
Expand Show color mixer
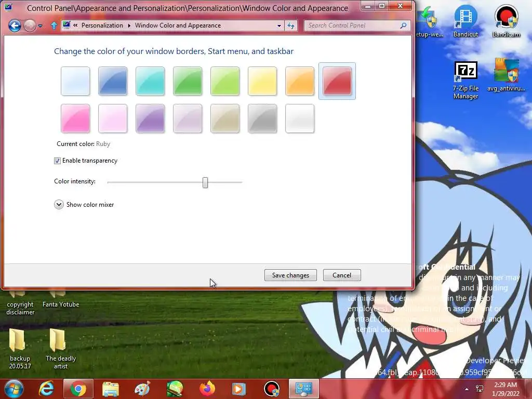(x=59, y=205)
